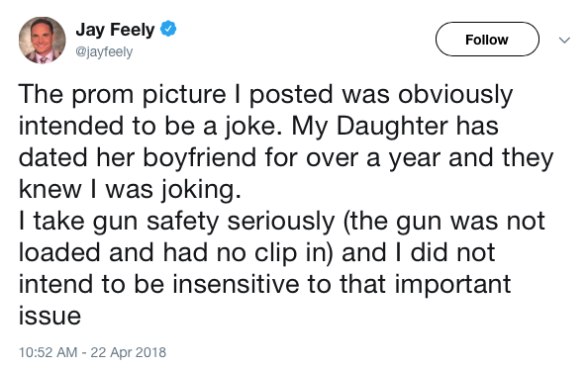The width and height of the screenshot is (588, 370).
Task: Click the phrase 'intended to be a joke'
Action: [x=149, y=126]
